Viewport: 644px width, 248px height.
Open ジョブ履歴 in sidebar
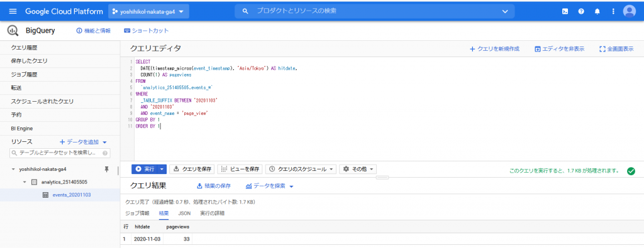[x=60, y=75]
